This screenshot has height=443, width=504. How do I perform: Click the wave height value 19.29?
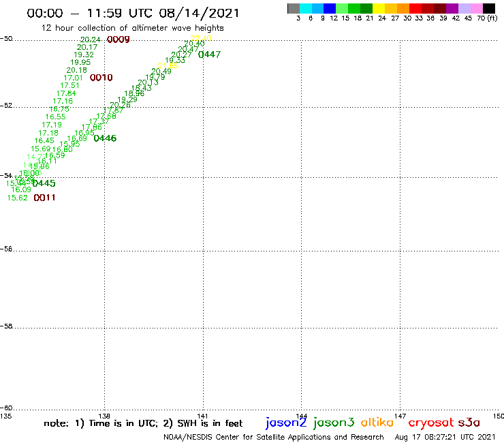[127, 100]
